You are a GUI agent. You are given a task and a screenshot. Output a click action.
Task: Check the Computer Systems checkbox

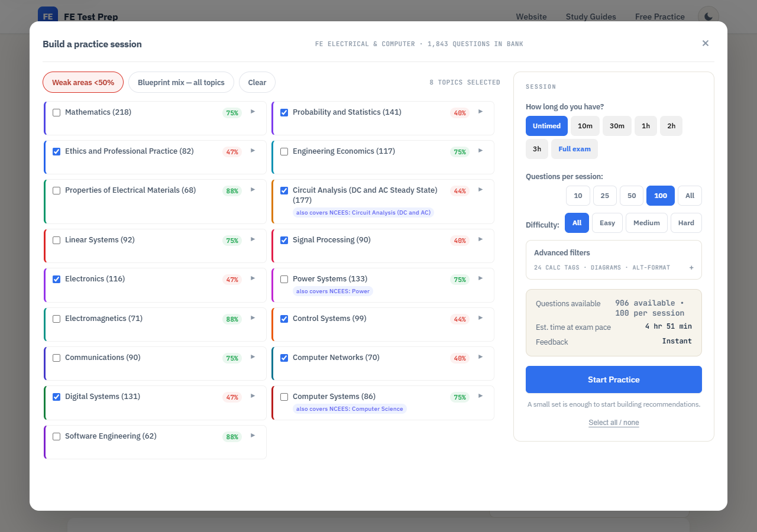tap(284, 397)
